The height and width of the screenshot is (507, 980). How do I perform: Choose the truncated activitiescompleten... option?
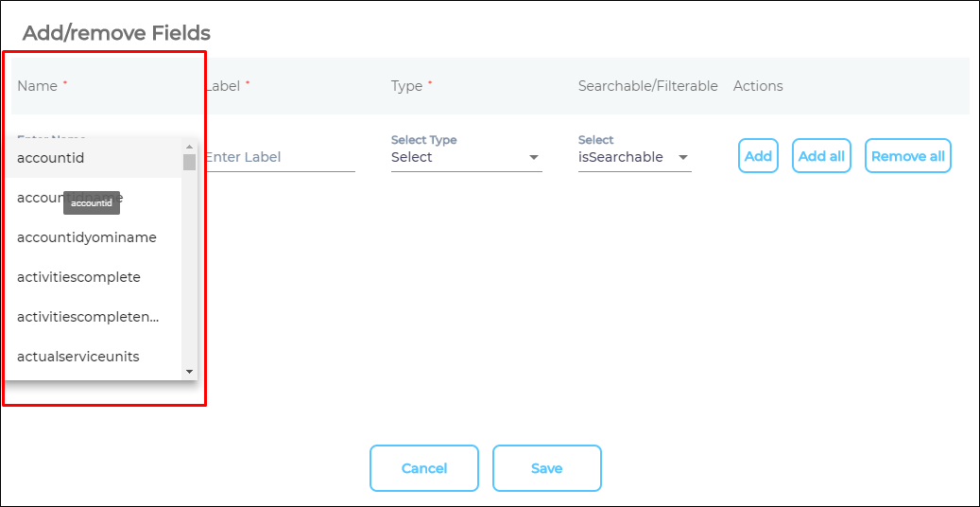(88, 317)
